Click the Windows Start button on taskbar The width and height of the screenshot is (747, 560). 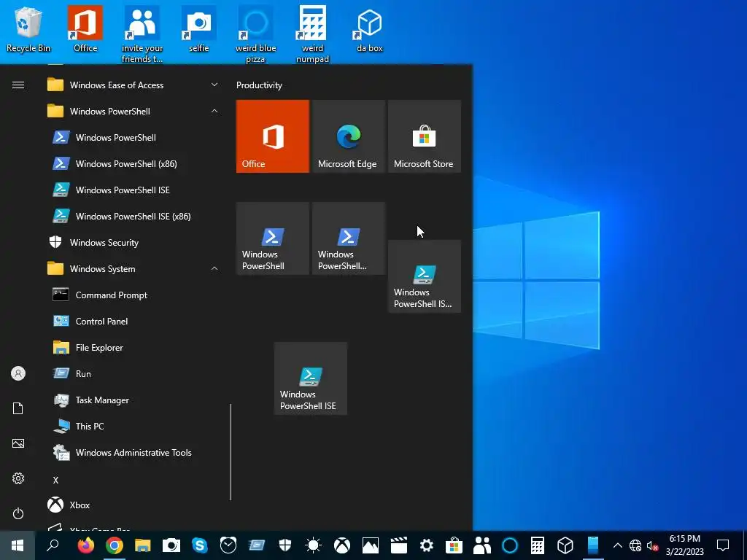click(18, 545)
